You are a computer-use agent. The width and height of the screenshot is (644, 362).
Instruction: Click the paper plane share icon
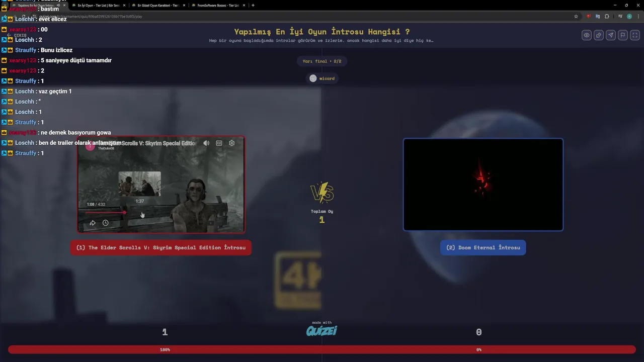point(611,35)
